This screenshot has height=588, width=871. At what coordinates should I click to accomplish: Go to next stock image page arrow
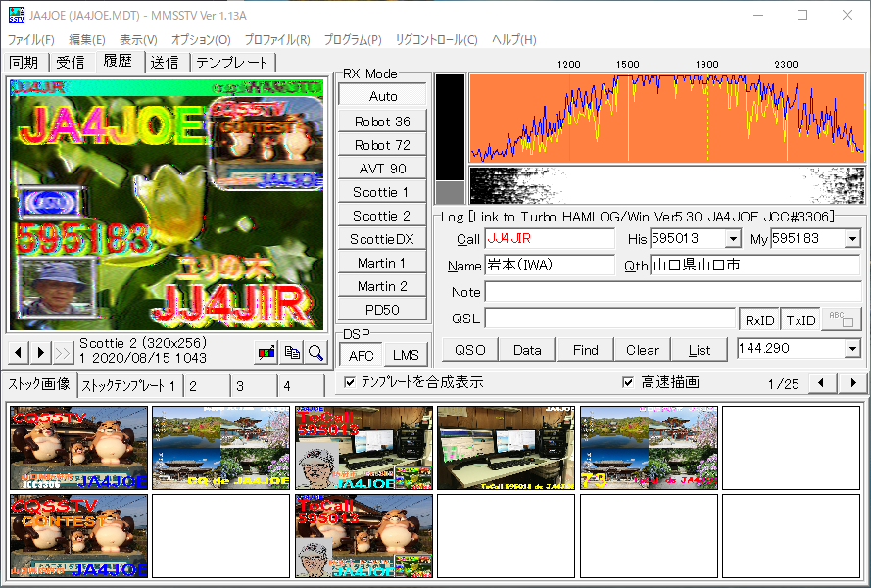[853, 382]
